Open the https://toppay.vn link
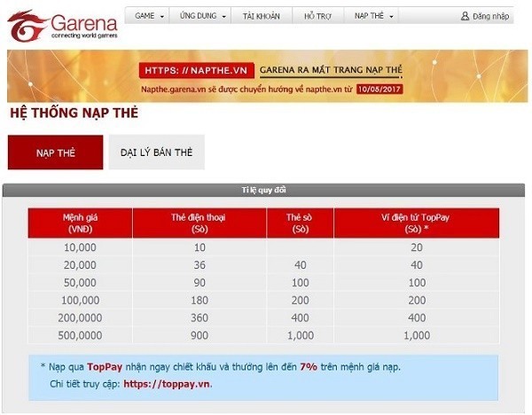The height and width of the screenshot is (415, 532). (x=167, y=384)
